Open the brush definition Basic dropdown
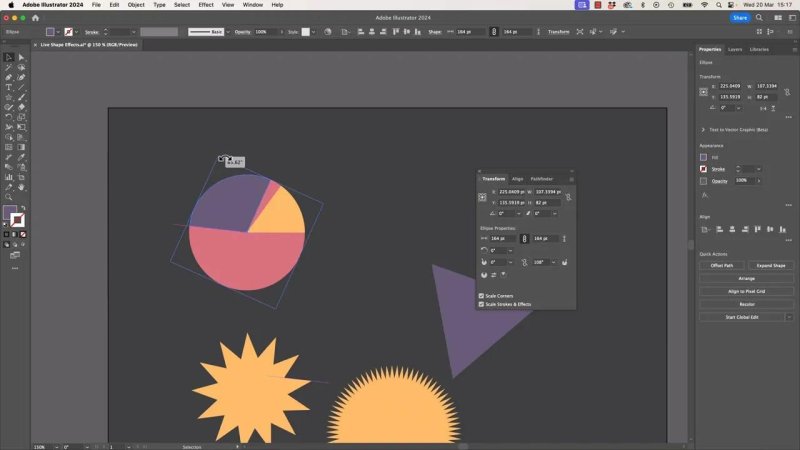This screenshot has width=800, height=450. click(x=228, y=32)
